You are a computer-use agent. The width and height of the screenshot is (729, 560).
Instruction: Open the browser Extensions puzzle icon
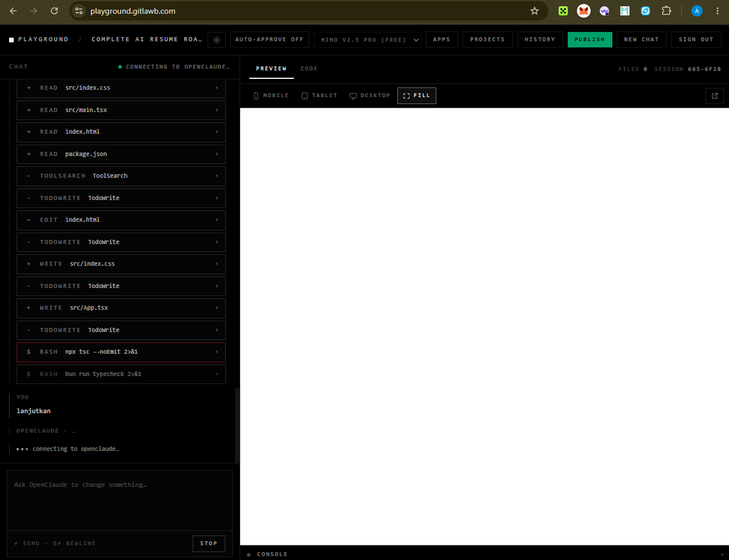pos(666,11)
